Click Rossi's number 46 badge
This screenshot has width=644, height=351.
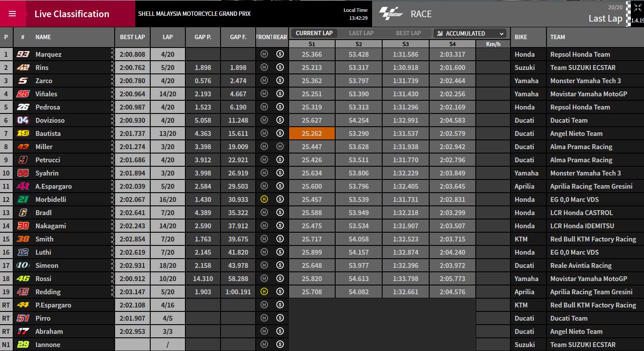tap(23, 278)
